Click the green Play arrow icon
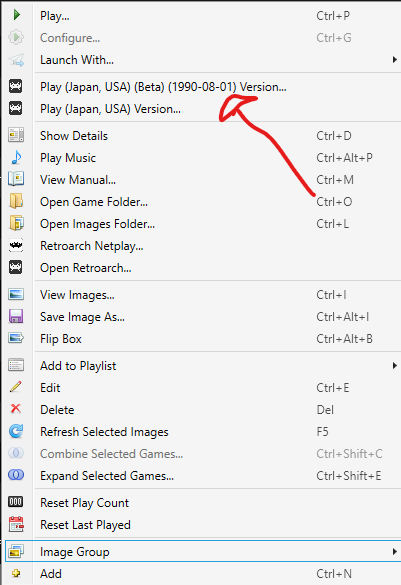The width and height of the screenshot is (401, 585). 16,15
